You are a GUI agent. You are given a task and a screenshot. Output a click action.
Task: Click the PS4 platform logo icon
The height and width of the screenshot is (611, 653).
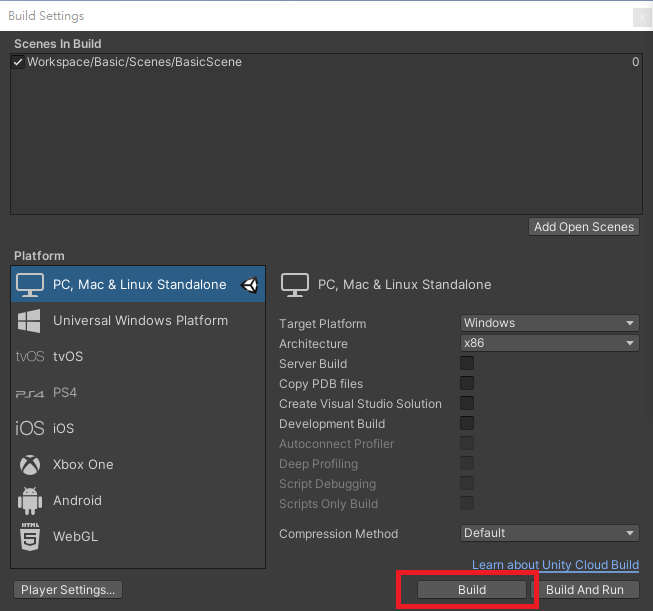30,393
